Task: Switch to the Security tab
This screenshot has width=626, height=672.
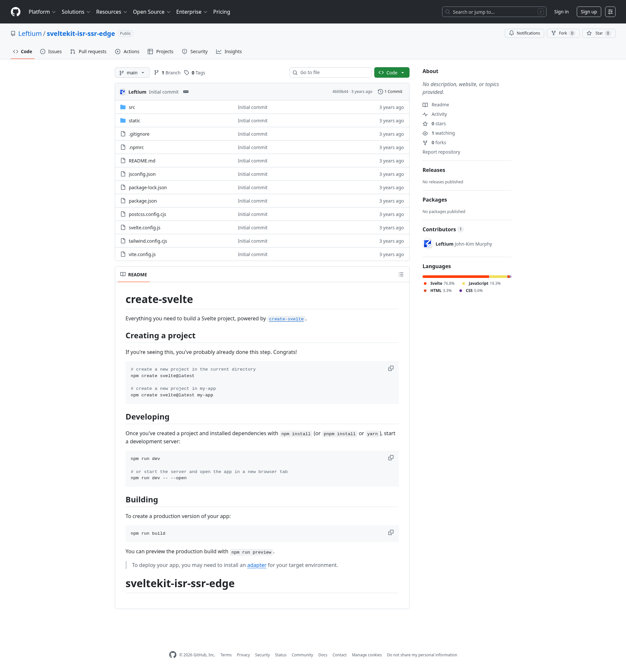Action: point(195,52)
